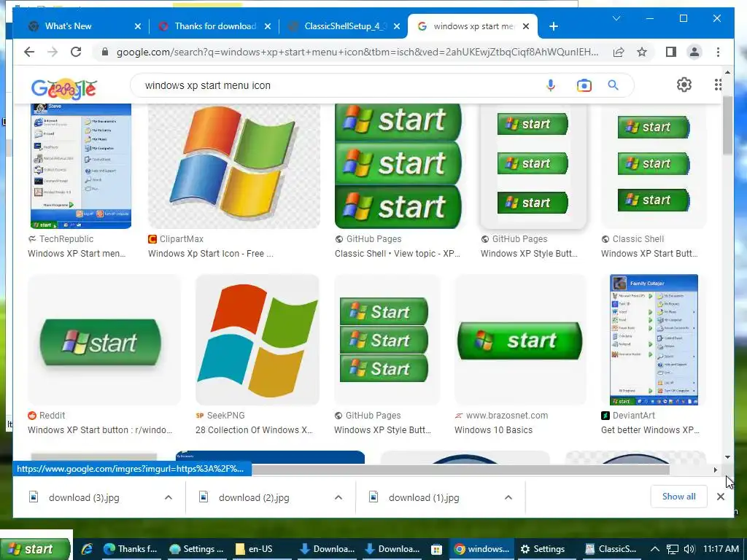
Task: Switch to the Thanks for download tab
Action: pos(214,26)
